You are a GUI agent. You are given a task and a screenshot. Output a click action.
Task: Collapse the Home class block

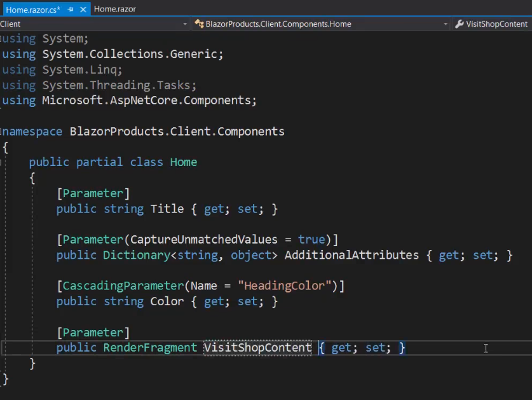click(1, 162)
